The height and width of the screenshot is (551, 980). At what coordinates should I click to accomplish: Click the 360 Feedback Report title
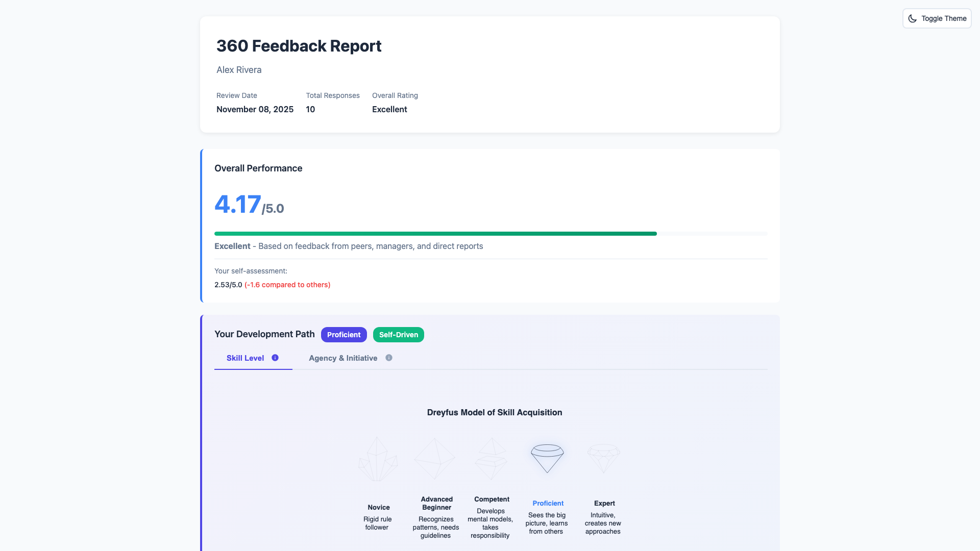click(299, 46)
